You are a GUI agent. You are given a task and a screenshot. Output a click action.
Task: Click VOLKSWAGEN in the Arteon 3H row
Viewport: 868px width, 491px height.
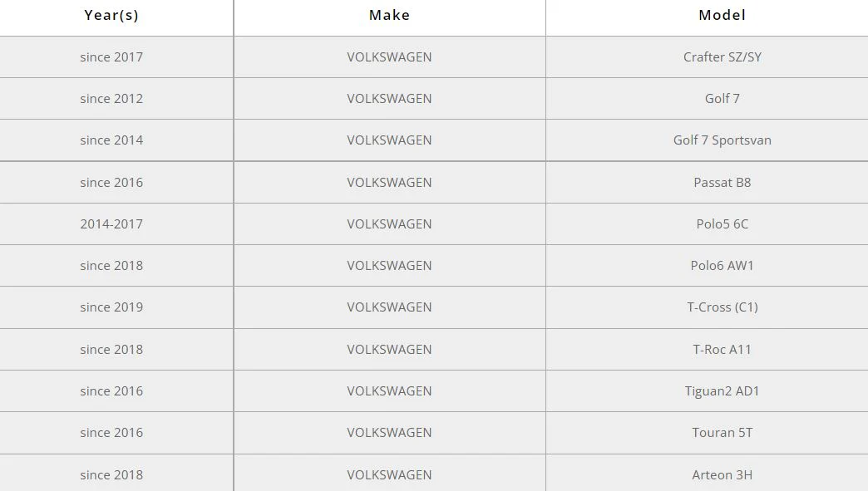click(389, 475)
